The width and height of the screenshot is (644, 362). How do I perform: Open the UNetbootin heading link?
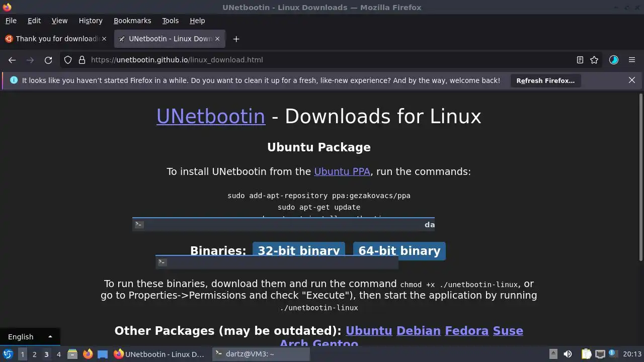coord(210,116)
